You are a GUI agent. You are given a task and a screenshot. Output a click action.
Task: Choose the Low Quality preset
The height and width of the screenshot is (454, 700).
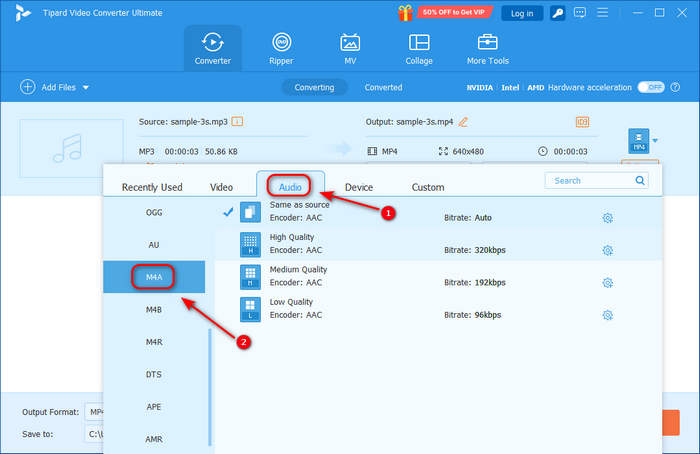pyautogui.click(x=438, y=308)
